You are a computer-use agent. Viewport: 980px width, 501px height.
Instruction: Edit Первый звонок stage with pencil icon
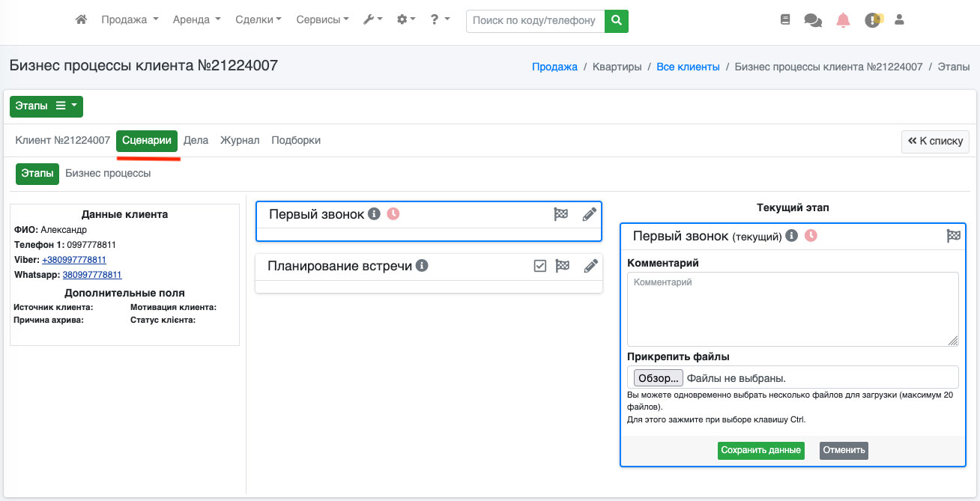coord(590,214)
